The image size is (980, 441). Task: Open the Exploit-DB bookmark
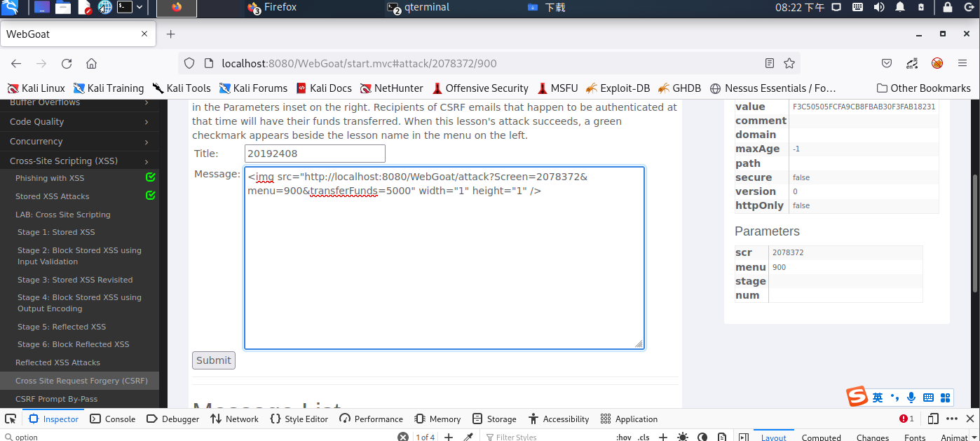coord(618,88)
